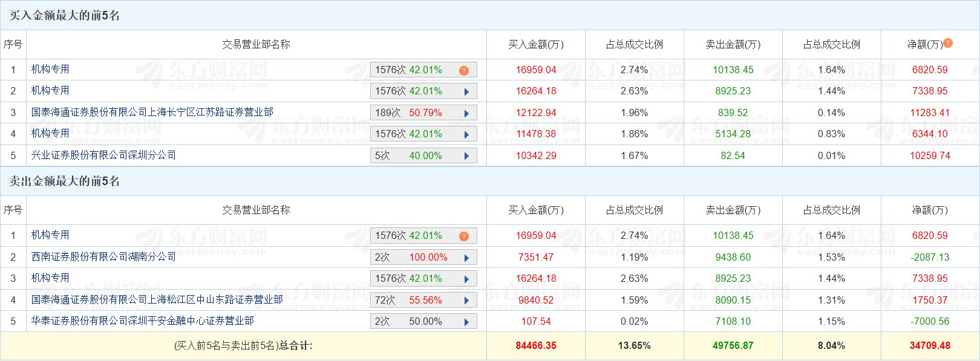Open 国泰海通证券上海长宁区江苏路证券营业部 link

point(152,112)
